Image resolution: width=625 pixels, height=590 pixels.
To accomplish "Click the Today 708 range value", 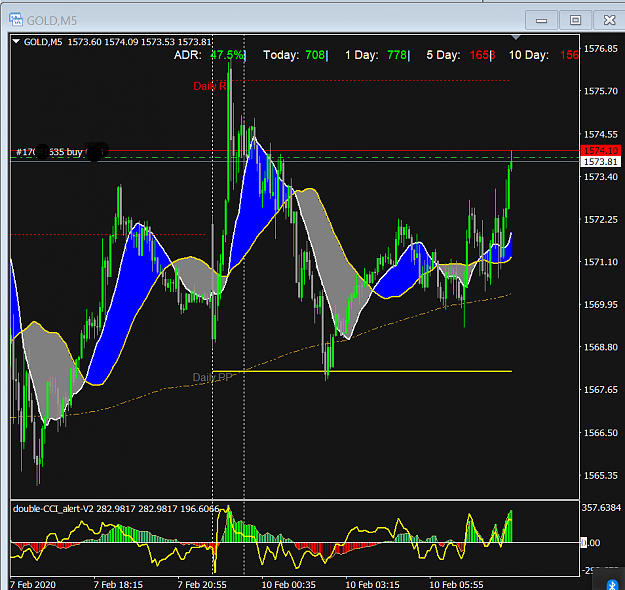I will [x=315, y=55].
